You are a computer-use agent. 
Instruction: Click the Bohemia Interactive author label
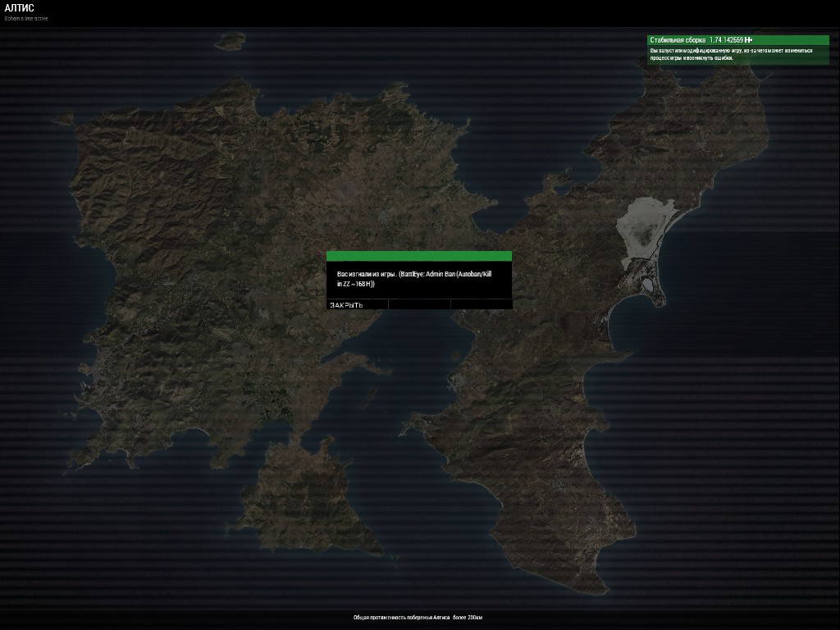tap(26, 18)
